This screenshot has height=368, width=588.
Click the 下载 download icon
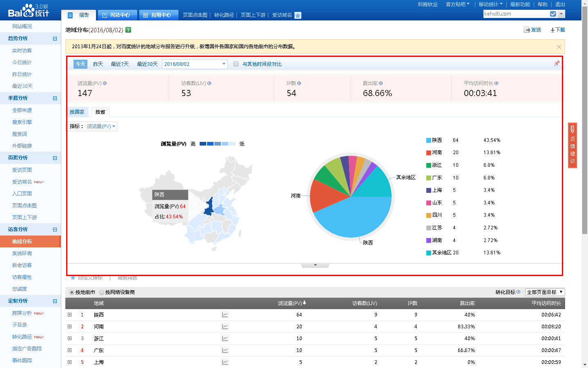(x=552, y=30)
